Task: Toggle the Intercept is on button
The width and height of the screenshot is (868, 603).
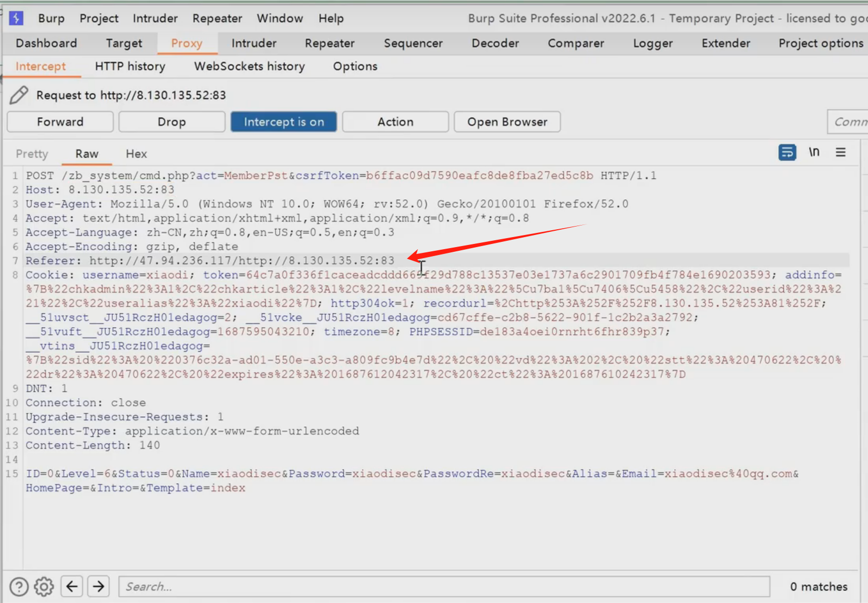Action: point(284,122)
